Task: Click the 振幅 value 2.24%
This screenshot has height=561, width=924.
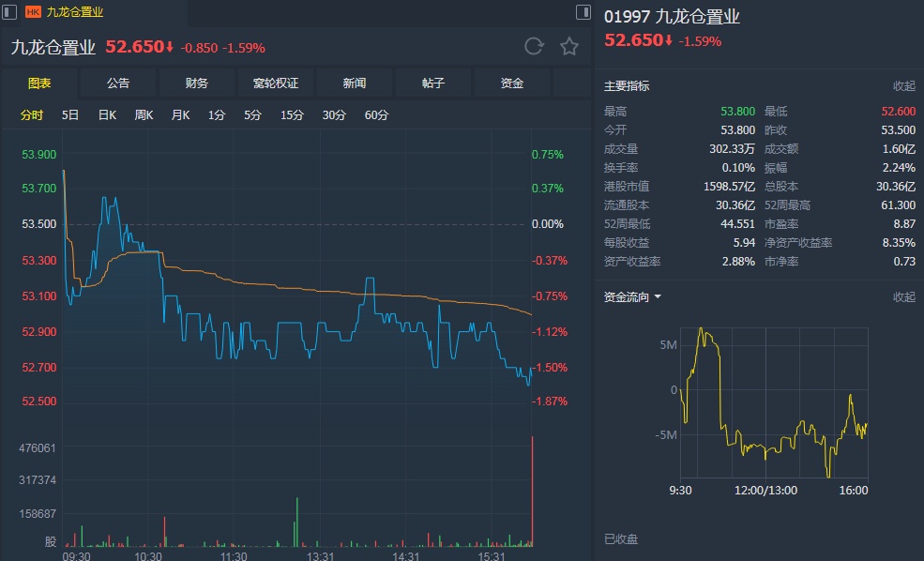Action: pos(900,168)
